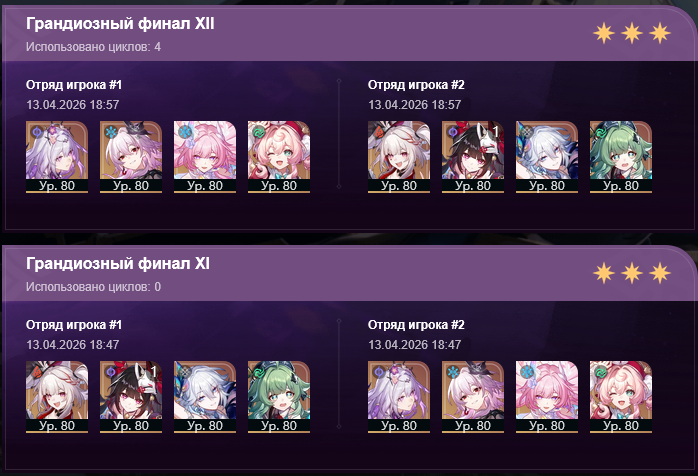Click Отряд игрока #2 label under финал XII

pos(416,85)
